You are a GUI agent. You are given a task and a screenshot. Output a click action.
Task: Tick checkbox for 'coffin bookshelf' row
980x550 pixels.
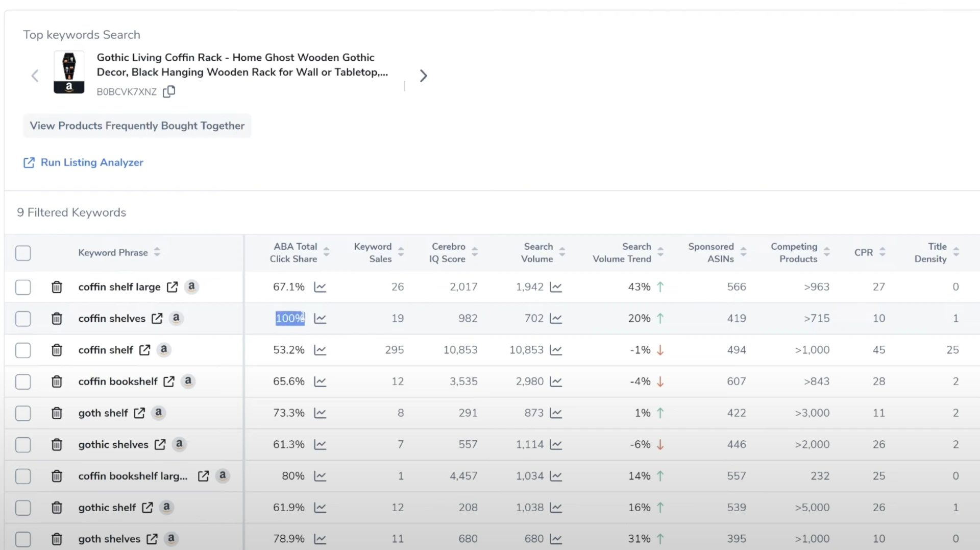(x=23, y=381)
